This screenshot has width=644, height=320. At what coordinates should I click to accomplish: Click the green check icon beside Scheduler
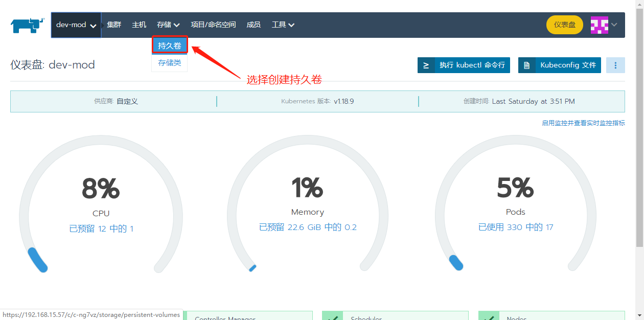click(333, 318)
